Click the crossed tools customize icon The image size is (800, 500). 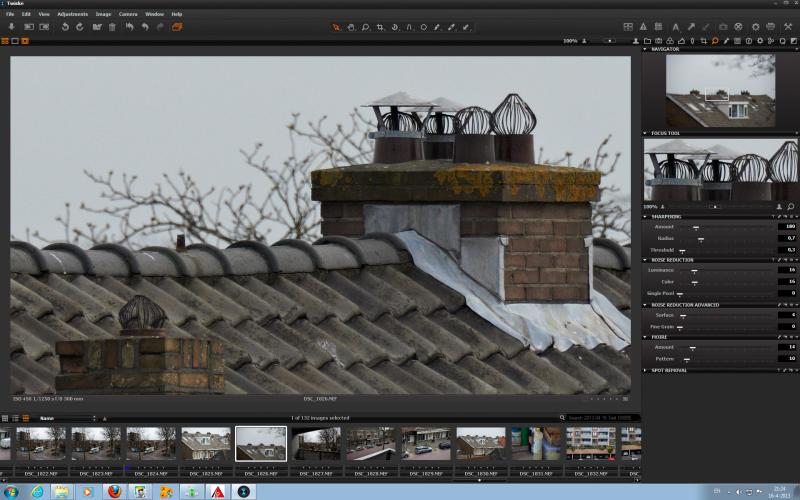788,27
